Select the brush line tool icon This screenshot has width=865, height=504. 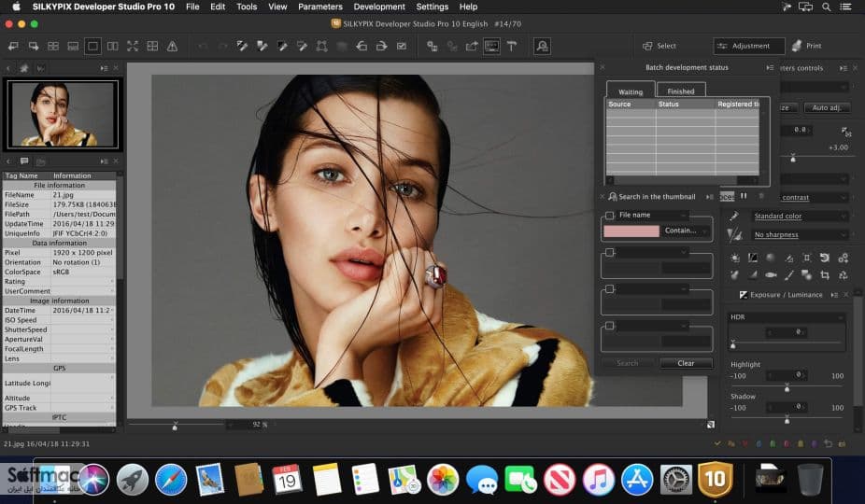pos(789,274)
